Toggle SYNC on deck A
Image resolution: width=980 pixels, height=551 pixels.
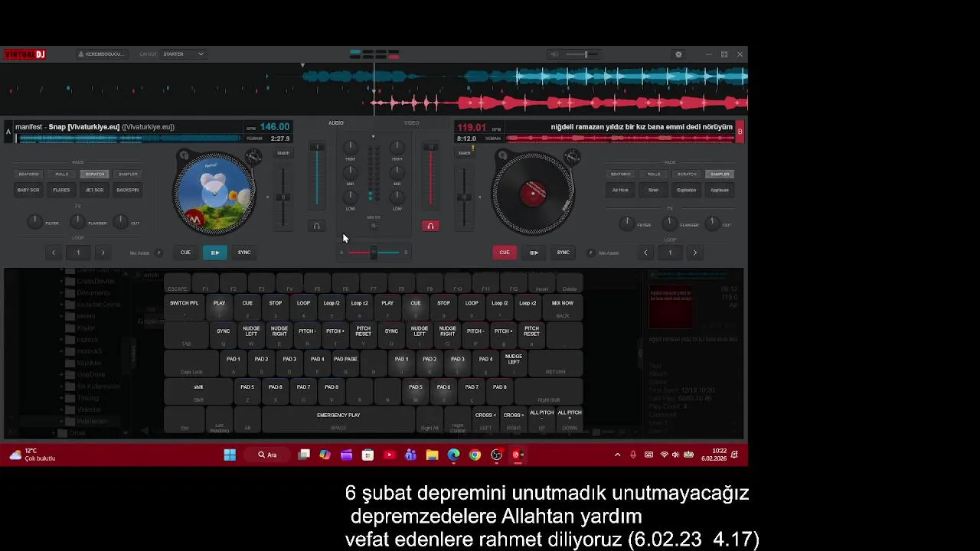point(244,253)
